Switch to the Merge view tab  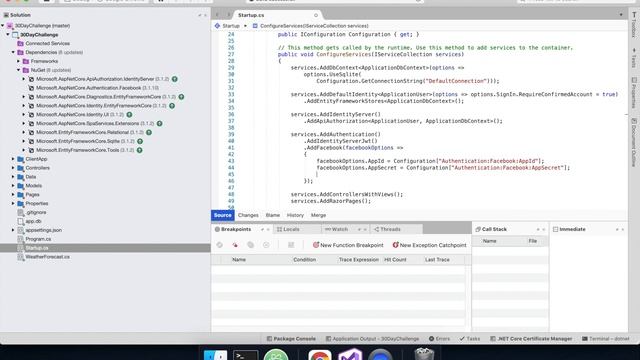tap(318, 215)
